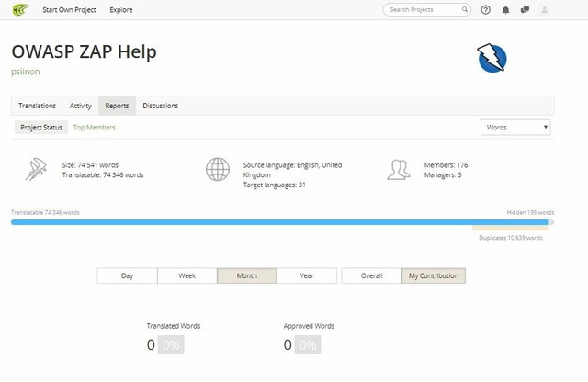Open the messages chat icon
Viewport: 588px width, 382px height.
click(x=525, y=10)
